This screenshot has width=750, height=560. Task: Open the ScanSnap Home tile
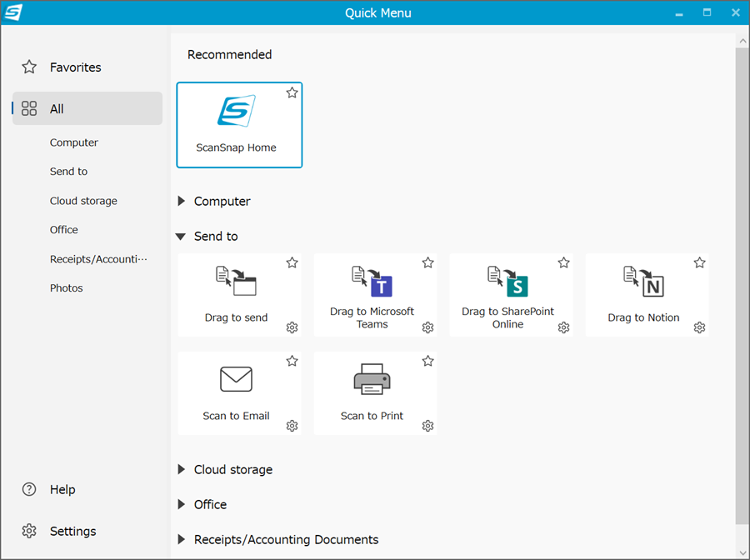pyautogui.click(x=239, y=125)
